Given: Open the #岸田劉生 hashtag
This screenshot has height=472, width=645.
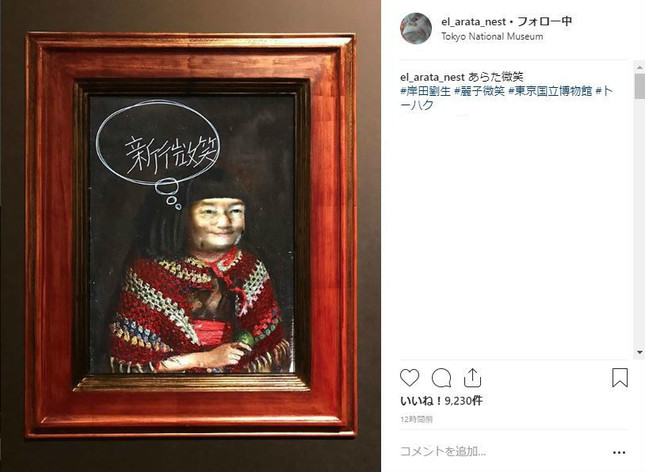Looking at the screenshot, I should [x=425, y=91].
